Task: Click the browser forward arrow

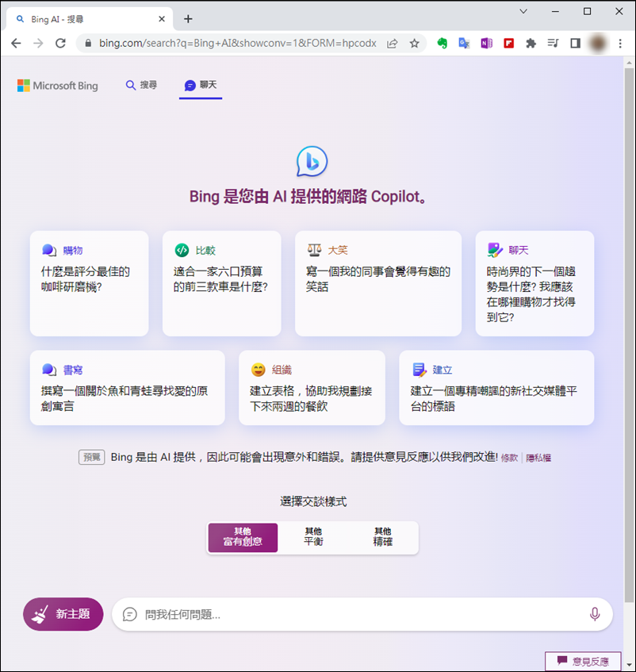Action: tap(38, 44)
